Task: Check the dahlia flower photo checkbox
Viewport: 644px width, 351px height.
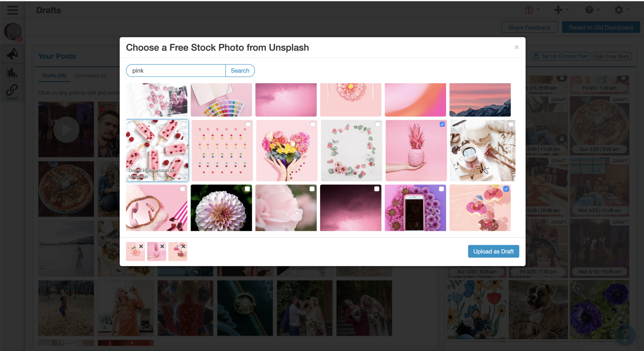Action: click(247, 189)
